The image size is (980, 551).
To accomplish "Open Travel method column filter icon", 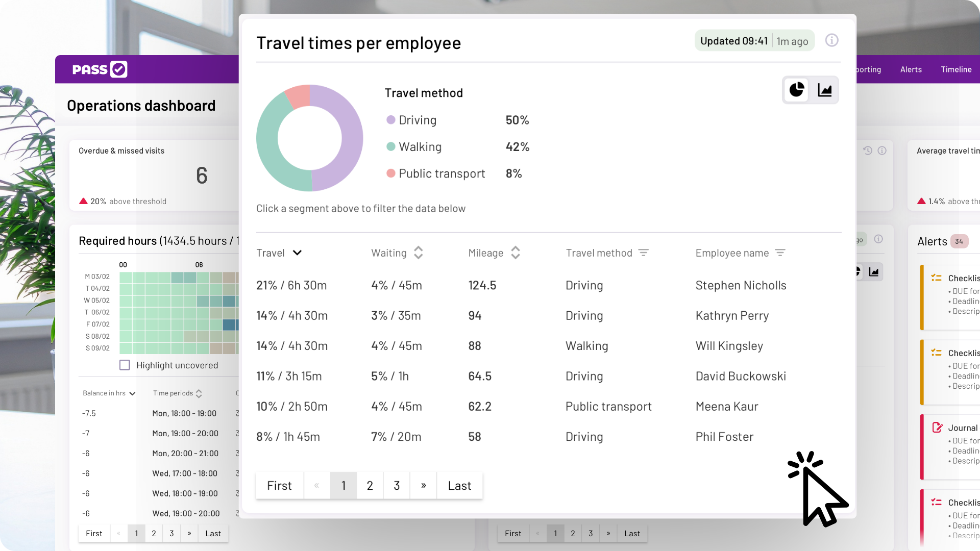I will click(x=644, y=253).
